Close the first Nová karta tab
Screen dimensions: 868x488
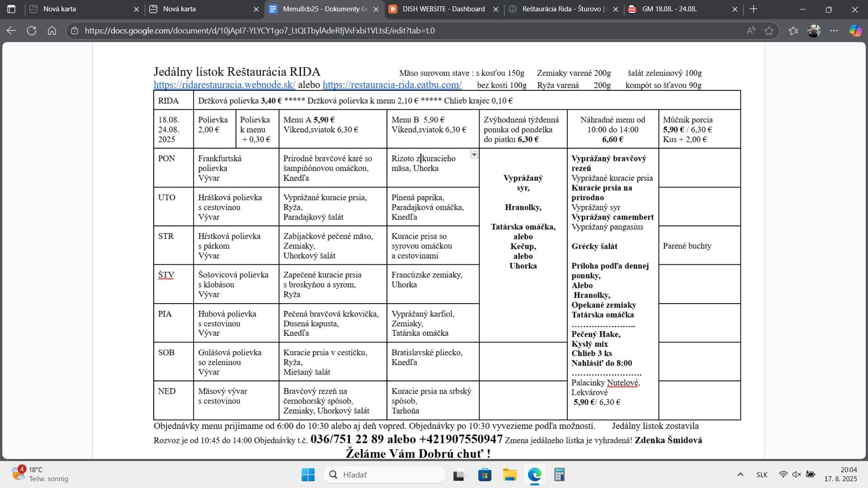[137, 9]
